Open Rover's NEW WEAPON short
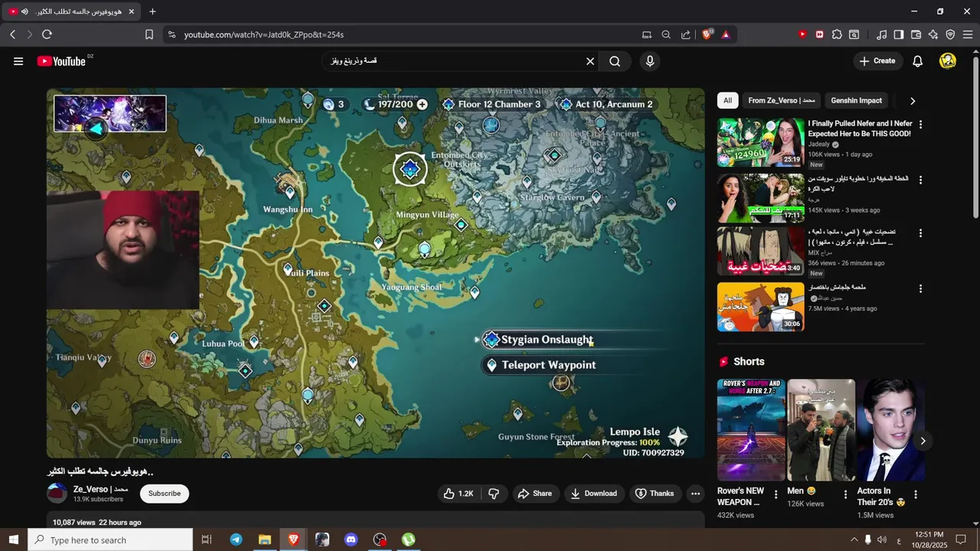This screenshot has width=980, height=551. (751, 430)
